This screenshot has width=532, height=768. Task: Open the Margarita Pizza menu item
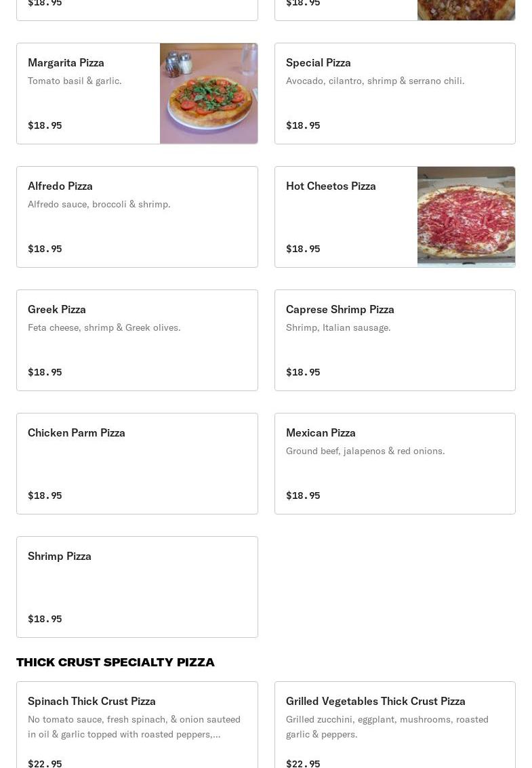[66, 62]
